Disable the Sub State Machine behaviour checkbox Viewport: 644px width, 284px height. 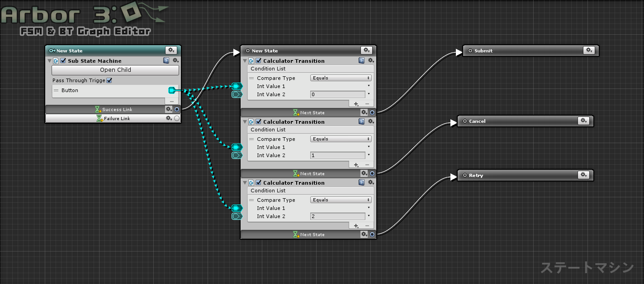point(63,61)
